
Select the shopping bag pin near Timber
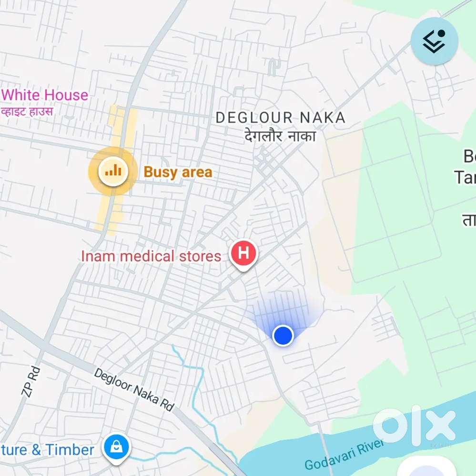click(116, 449)
